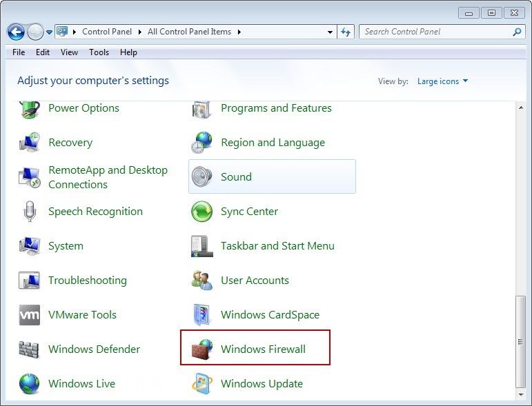Open the Region and Language icon
The image size is (532, 406).
click(x=201, y=143)
